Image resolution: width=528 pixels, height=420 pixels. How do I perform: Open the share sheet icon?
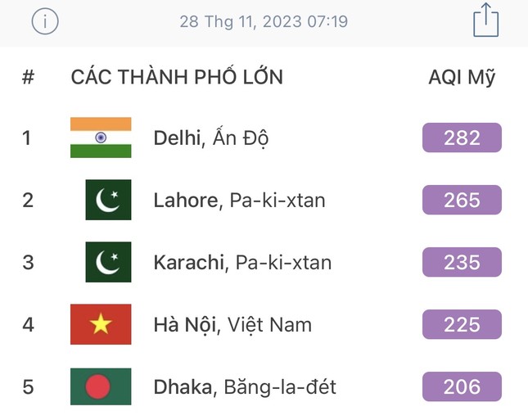click(x=485, y=20)
